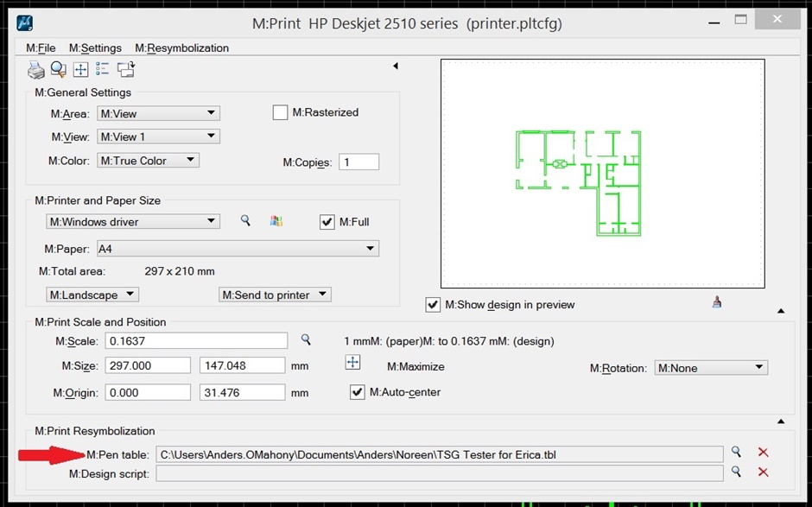
Task: Click the Scale input field
Action: coord(196,341)
